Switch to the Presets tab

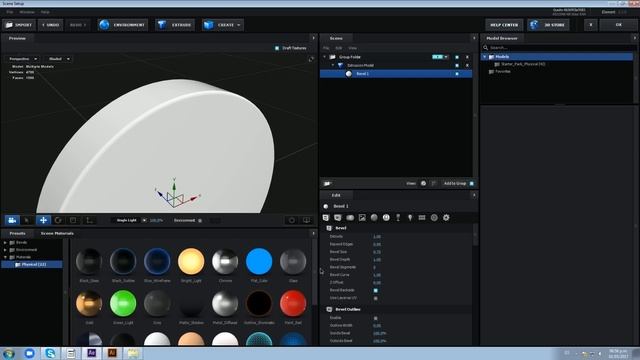[x=18, y=233]
